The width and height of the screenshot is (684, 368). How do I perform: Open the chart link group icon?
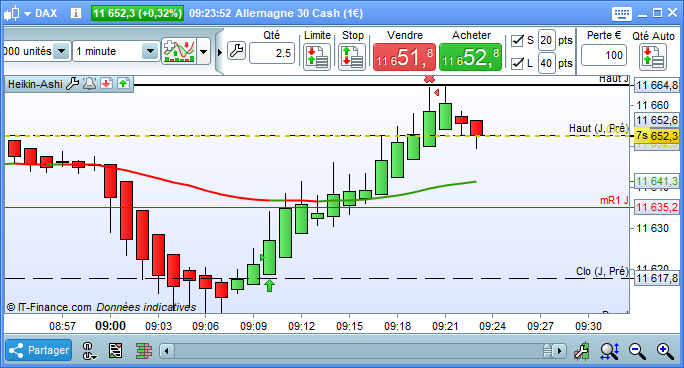coord(89,351)
